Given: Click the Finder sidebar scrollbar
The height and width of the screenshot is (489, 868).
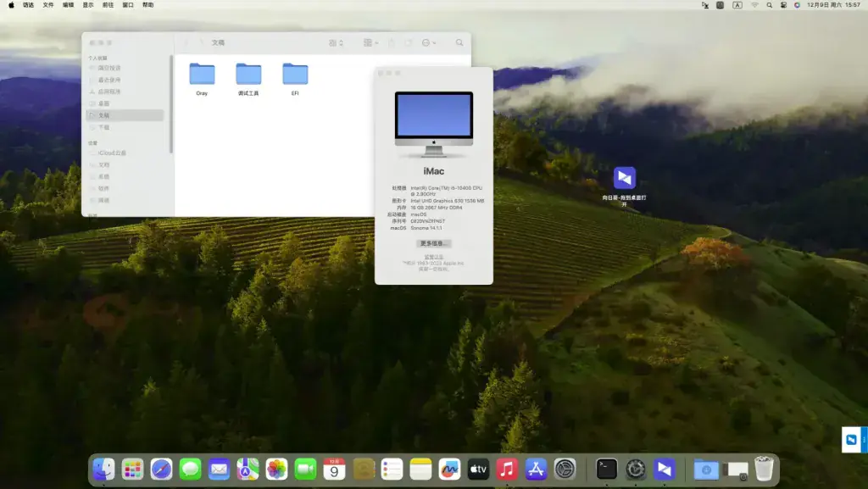Looking at the screenshot, I should 171,104.
